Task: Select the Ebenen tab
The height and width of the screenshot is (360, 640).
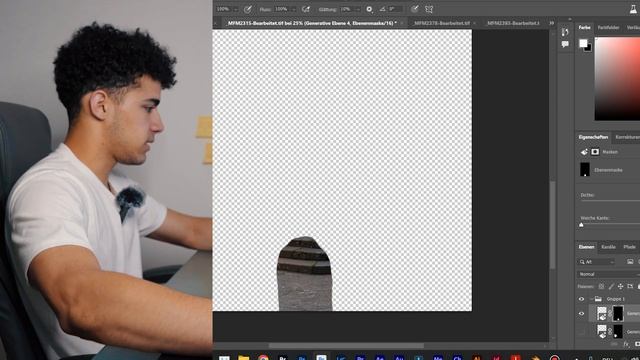Action: [x=586, y=247]
